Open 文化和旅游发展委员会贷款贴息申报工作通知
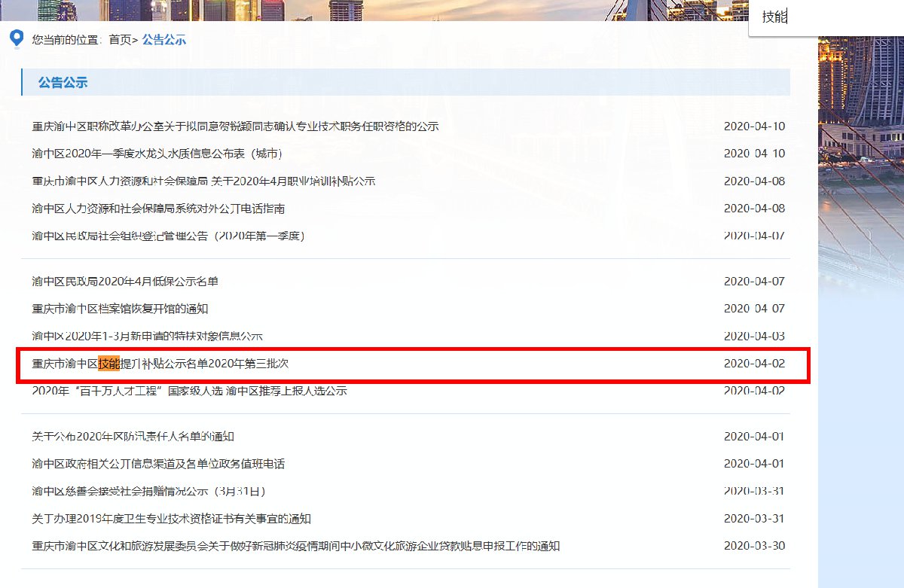The height and width of the screenshot is (588, 904). (296, 546)
